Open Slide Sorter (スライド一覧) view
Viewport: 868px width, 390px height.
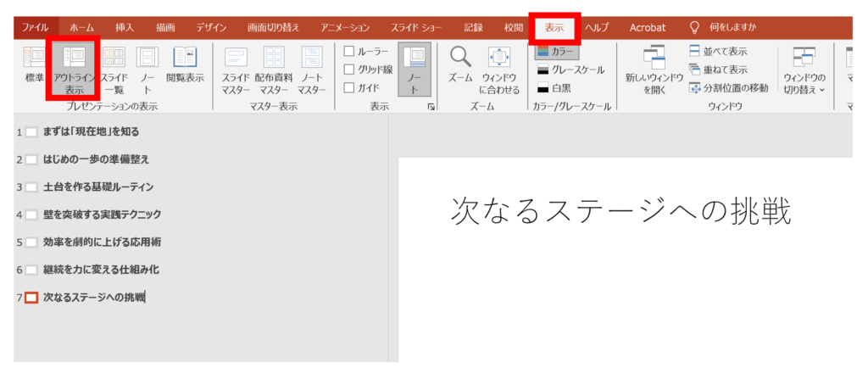[x=114, y=70]
